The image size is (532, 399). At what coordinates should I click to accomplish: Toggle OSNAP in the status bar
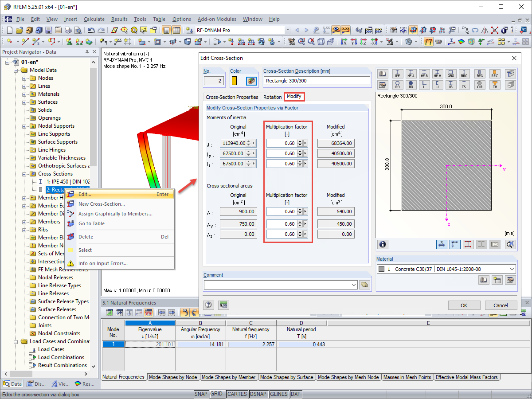coord(258,394)
